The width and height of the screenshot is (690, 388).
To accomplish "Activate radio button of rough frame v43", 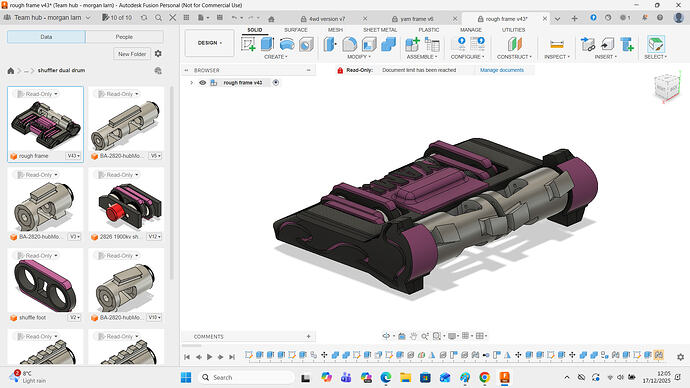I will (x=276, y=82).
